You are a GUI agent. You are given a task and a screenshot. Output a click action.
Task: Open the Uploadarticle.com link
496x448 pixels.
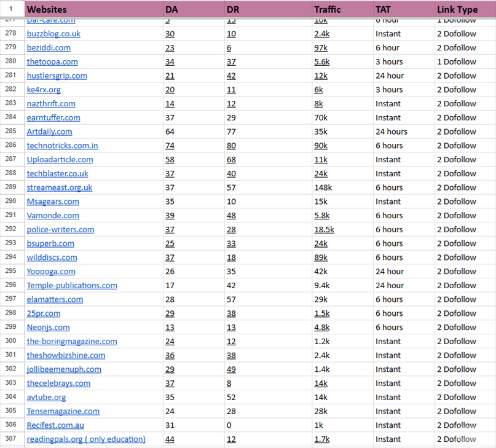pos(60,159)
